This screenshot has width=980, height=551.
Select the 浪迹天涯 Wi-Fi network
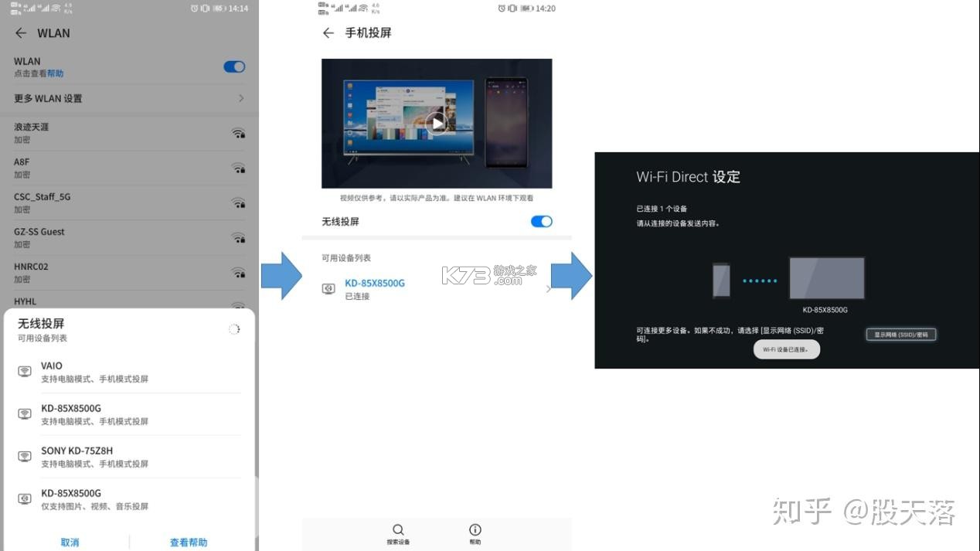[129, 133]
